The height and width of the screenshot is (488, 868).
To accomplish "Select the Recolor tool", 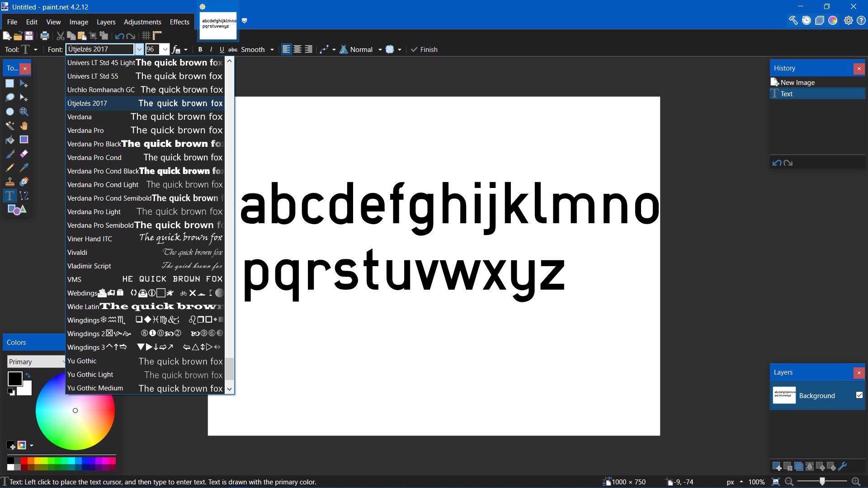I will pyautogui.click(x=24, y=182).
